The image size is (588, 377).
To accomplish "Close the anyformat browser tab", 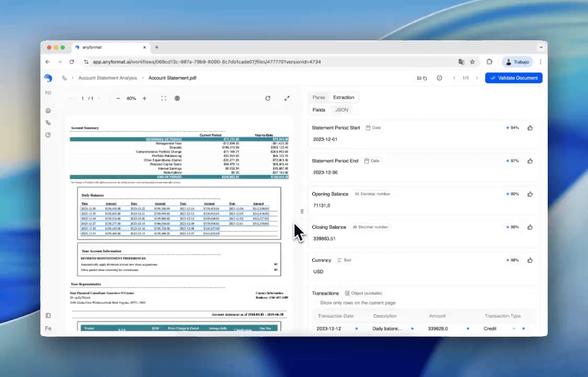I will [x=144, y=47].
